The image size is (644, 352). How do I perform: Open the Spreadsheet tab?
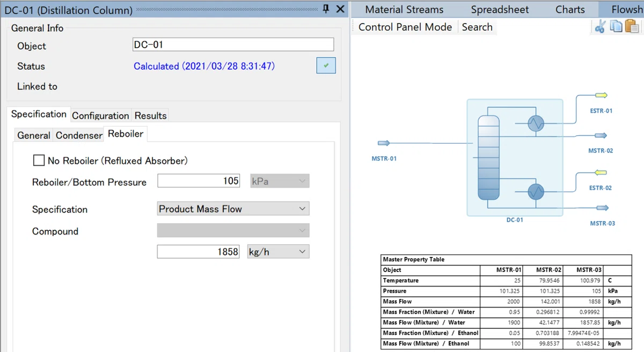[x=500, y=9]
